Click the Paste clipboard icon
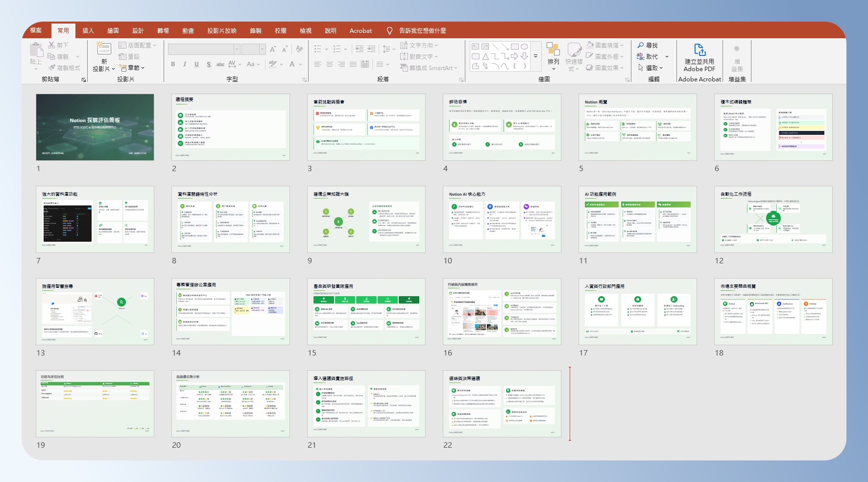 pyautogui.click(x=36, y=50)
